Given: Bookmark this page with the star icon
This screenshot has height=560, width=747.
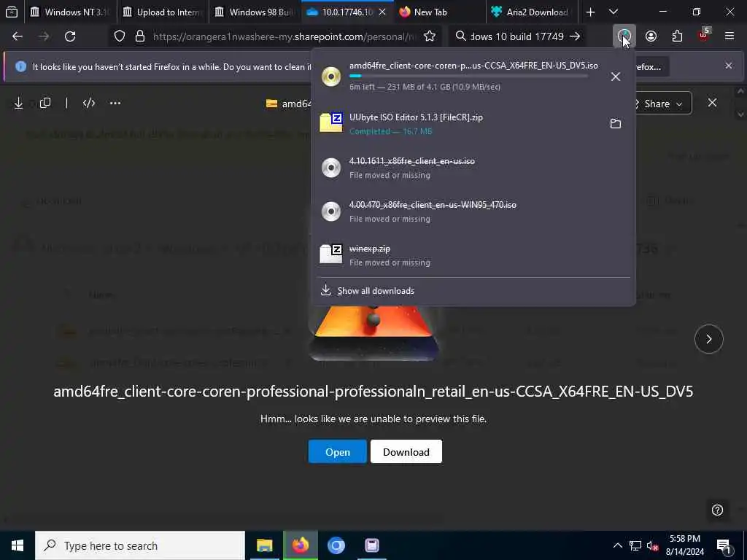Looking at the screenshot, I should tap(429, 36).
